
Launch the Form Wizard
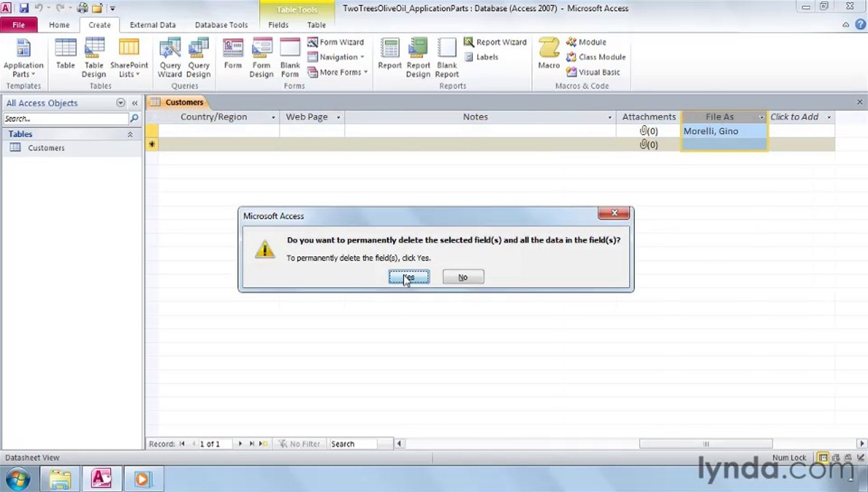336,42
